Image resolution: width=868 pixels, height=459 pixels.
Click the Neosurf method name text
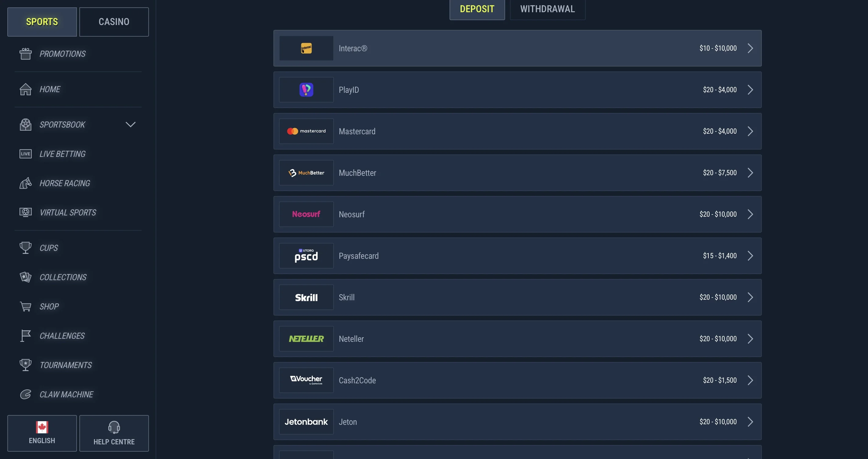click(x=352, y=214)
